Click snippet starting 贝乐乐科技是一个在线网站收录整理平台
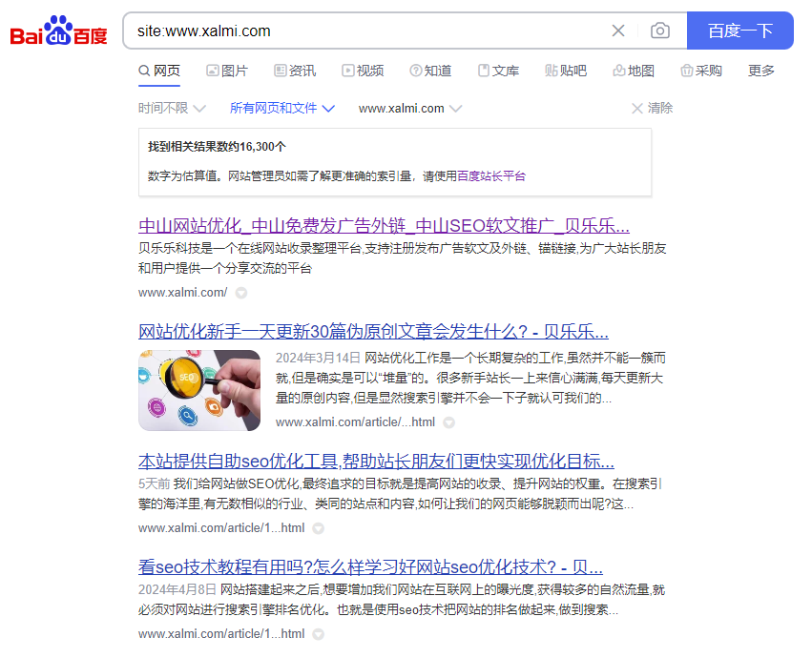The height and width of the screenshot is (658, 812). [402, 258]
